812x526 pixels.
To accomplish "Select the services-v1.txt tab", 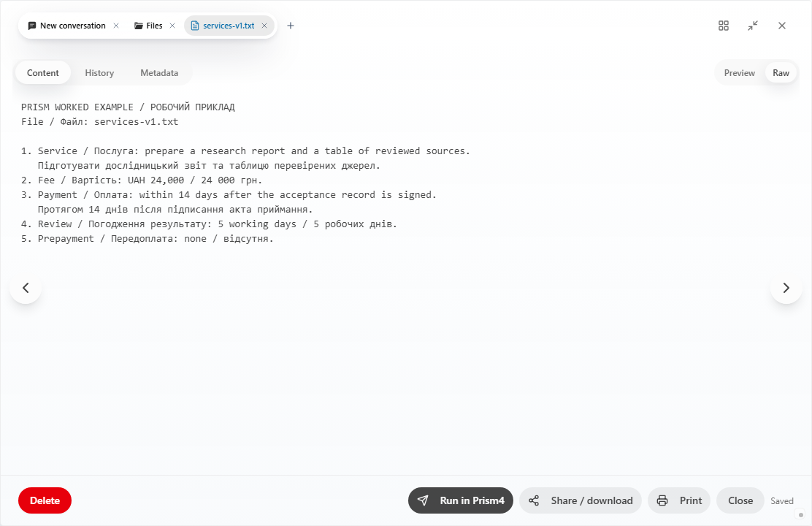I will [229, 26].
